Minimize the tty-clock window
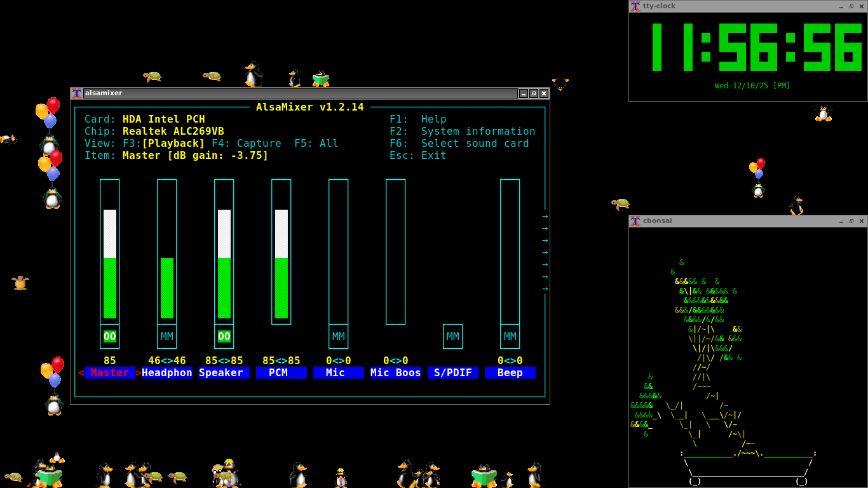The image size is (868, 488). 841,6
